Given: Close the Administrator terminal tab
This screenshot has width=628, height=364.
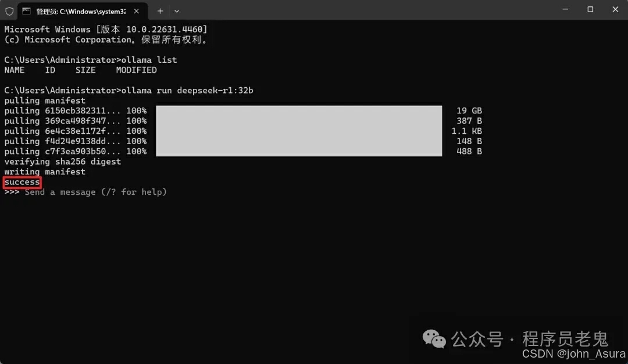Looking at the screenshot, I should pyautogui.click(x=137, y=11).
